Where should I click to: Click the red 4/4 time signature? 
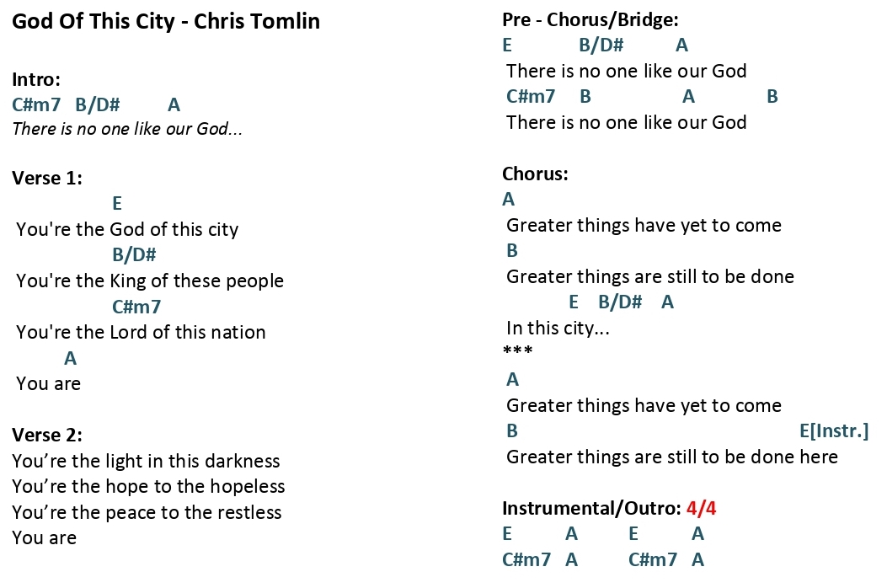[701, 508]
